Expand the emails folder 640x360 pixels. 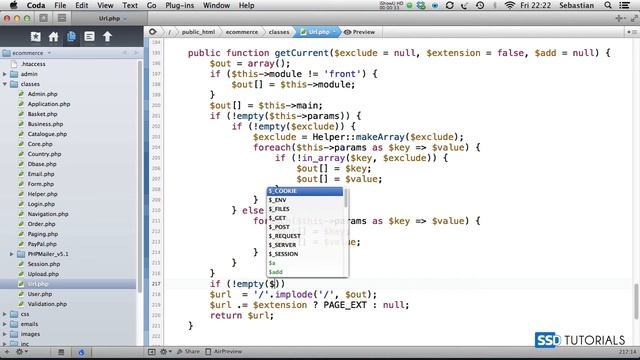click(x=5, y=324)
